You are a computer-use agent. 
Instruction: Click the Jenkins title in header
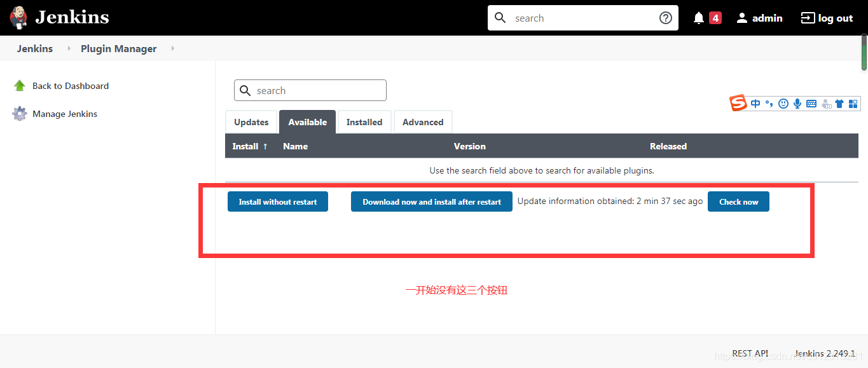coord(72,17)
